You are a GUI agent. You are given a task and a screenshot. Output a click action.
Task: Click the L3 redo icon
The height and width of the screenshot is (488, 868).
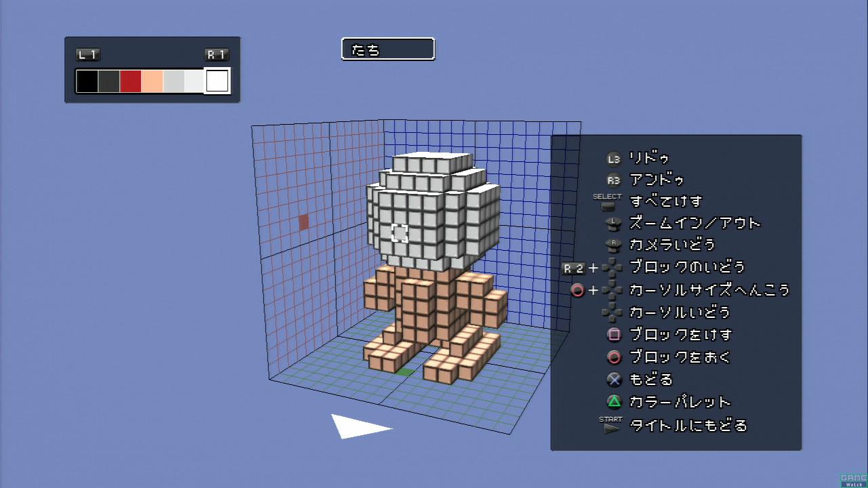click(614, 159)
